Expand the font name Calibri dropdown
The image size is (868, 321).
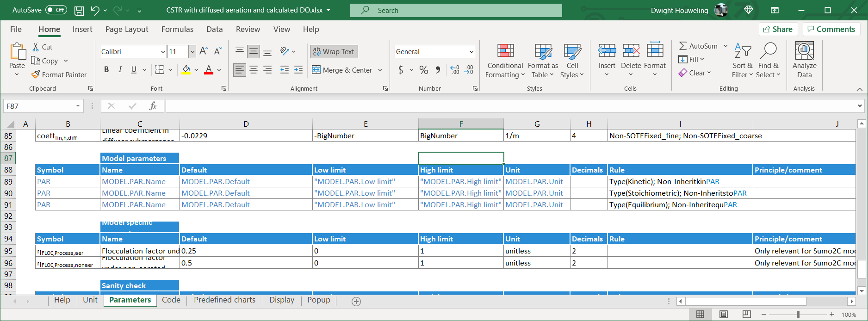coord(163,52)
